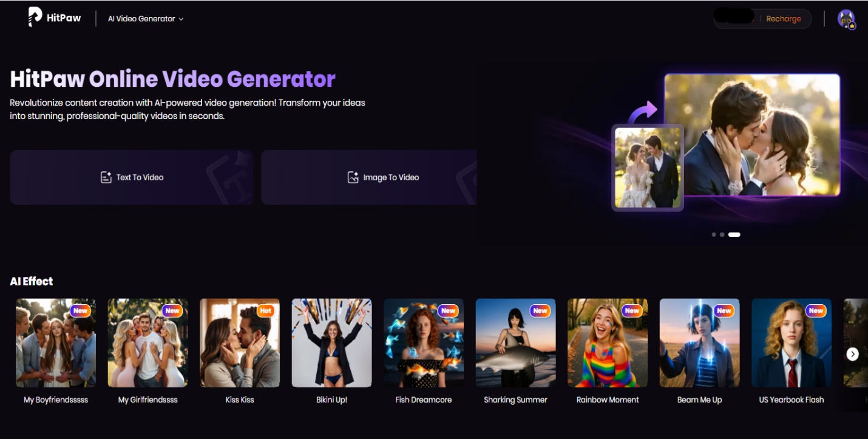Click the HitPaw logo icon
Viewport: 868px width, 439px height.
click(35, 17)
